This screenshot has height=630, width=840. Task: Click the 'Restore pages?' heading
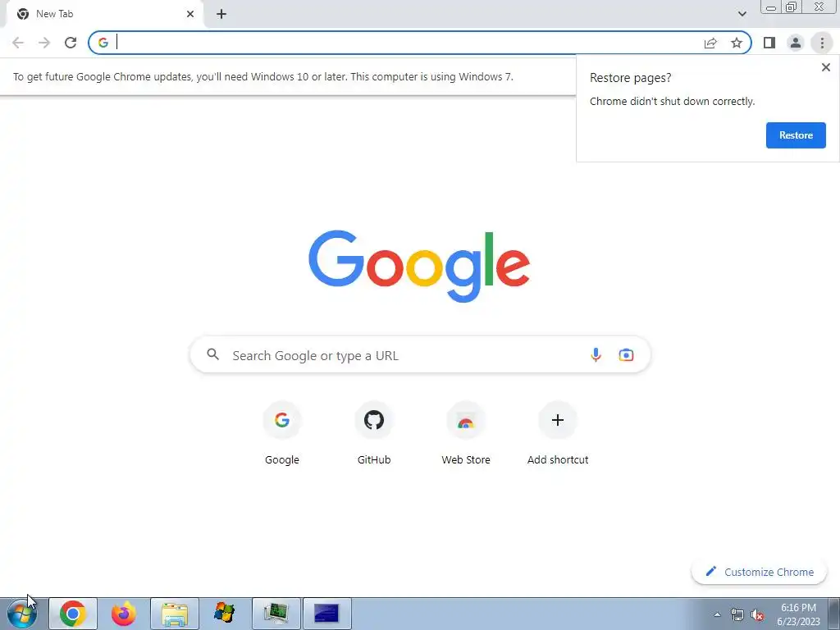630,78
